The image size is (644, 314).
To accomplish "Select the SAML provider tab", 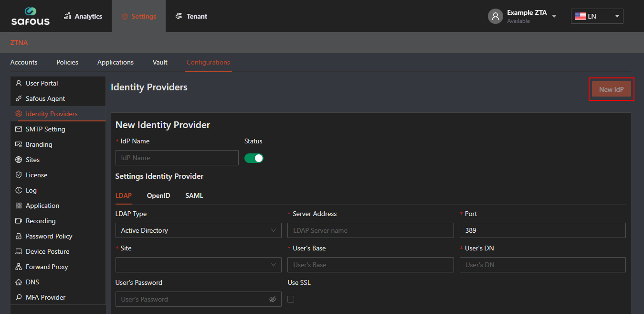I will 194,195.
